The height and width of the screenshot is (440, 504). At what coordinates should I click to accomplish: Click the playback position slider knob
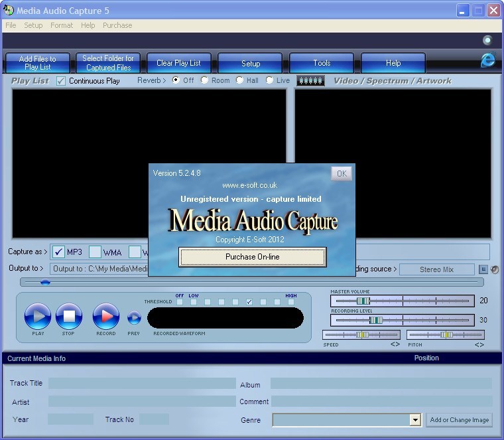pos(45,282)
